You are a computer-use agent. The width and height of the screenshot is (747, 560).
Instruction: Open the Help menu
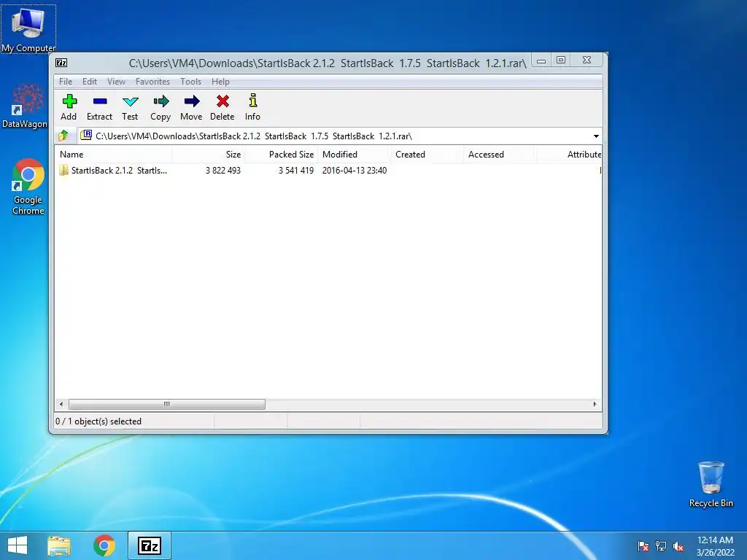[x=220, y=82]
